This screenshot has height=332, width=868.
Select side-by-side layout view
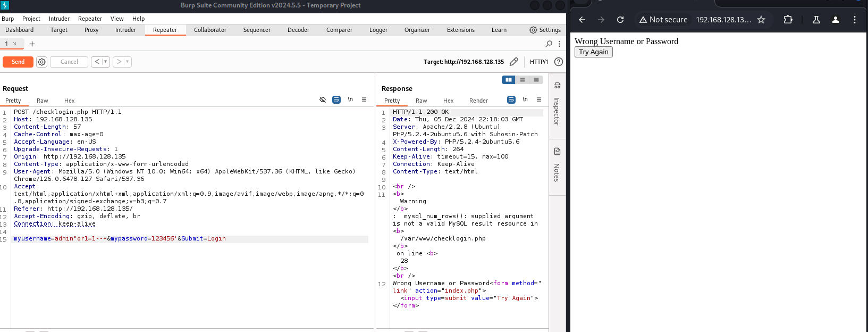click(x=509, y=80)
